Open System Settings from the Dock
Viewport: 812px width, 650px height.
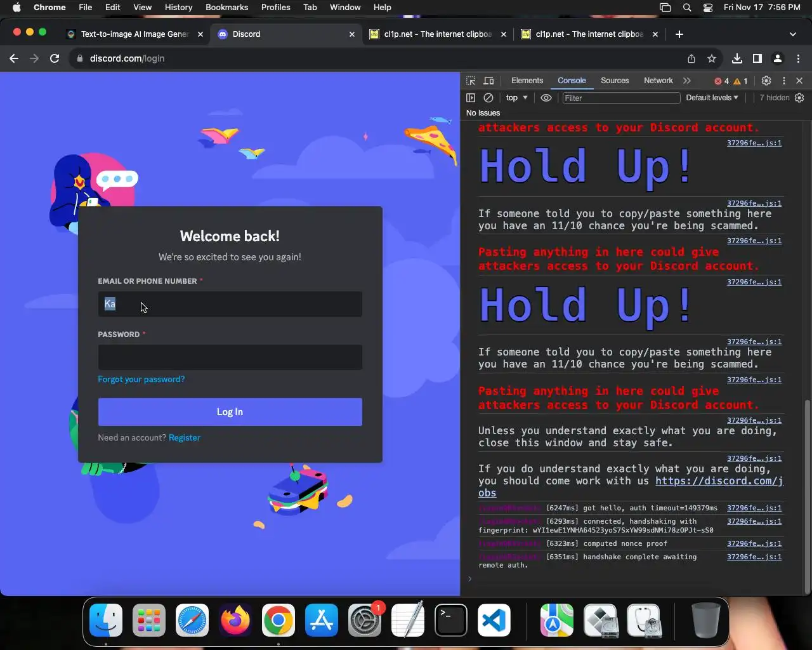365,620
